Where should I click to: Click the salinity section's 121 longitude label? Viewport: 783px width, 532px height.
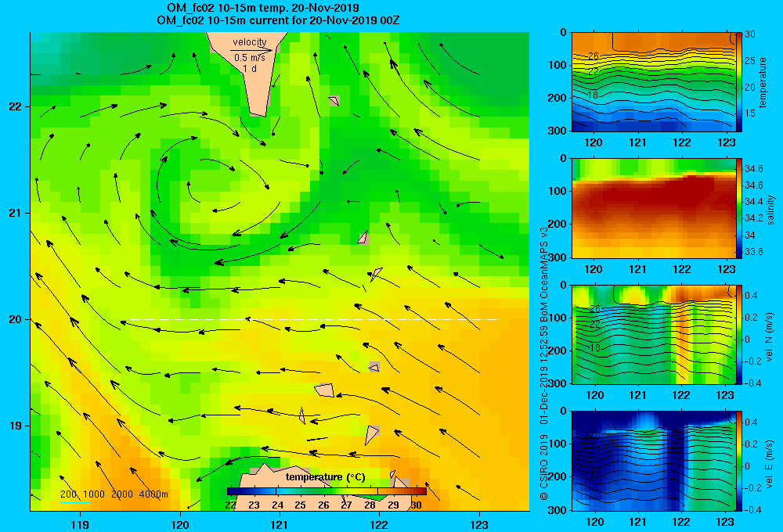point(637,269)
